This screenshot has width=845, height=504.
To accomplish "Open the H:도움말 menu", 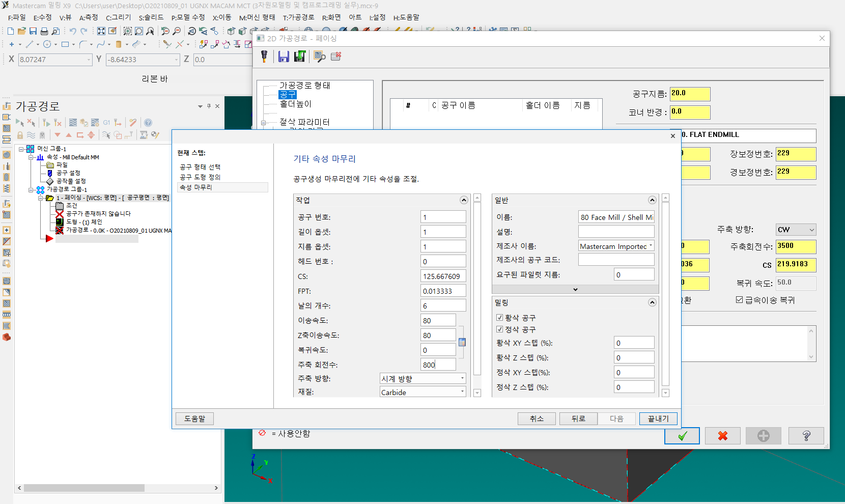I will click(406, 17).
